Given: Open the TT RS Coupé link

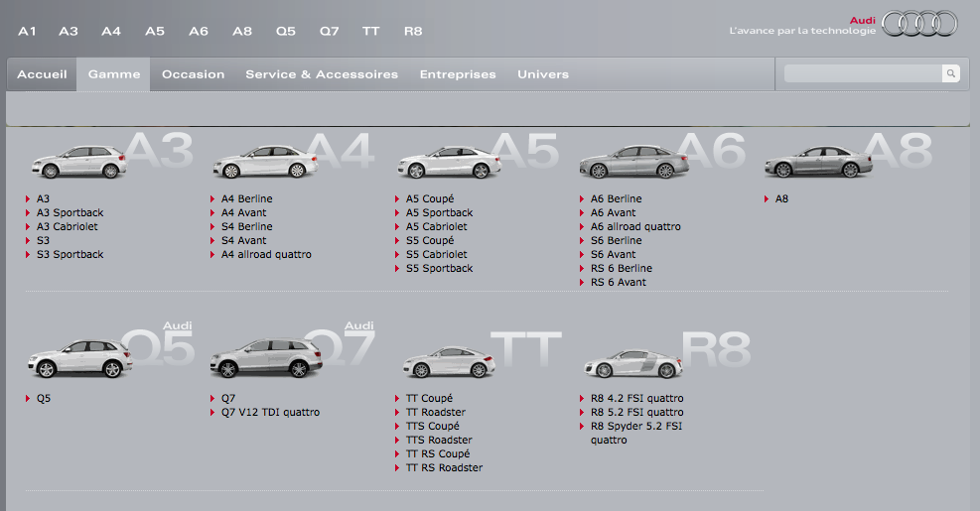Looking at the screenshot, I should point(438,453).
